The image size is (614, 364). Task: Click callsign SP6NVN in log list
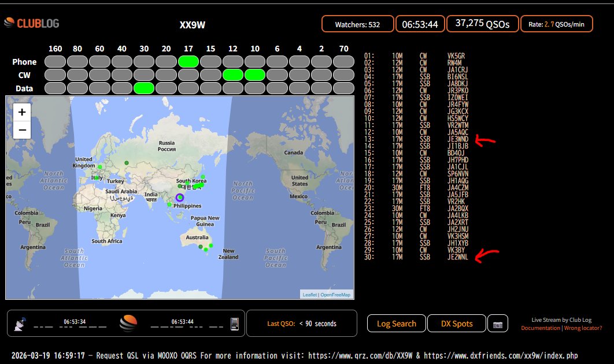click(458, 174)
